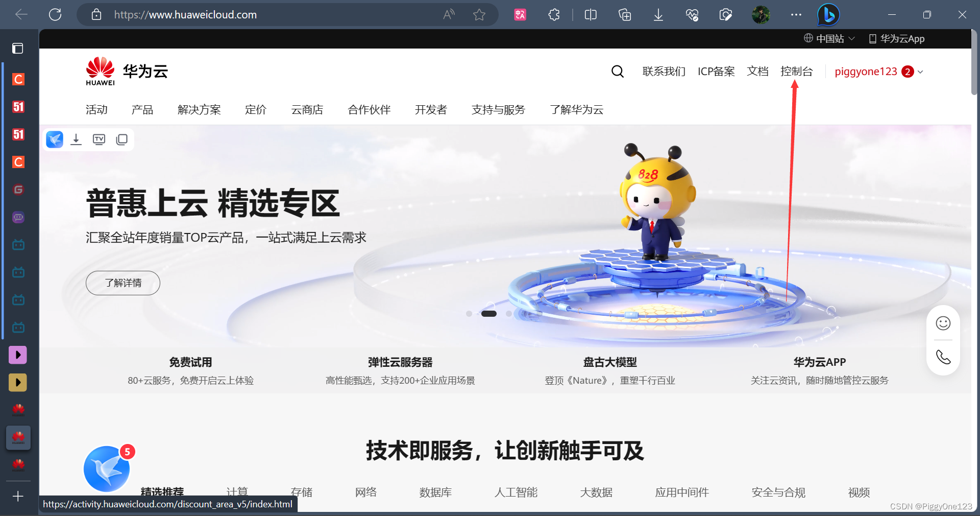Open the Bing Copilot sidebar icon
Image resolution: width=980 pixels, height=516 pixels.
pos(828,15)
